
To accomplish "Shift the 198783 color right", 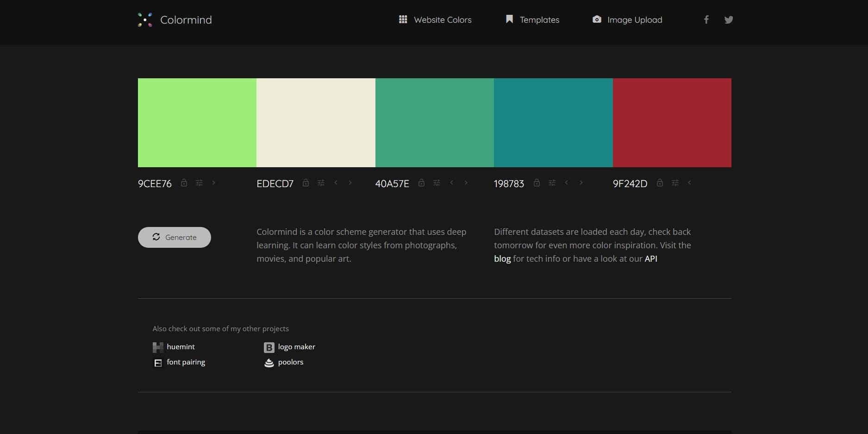I will point(581,183).
